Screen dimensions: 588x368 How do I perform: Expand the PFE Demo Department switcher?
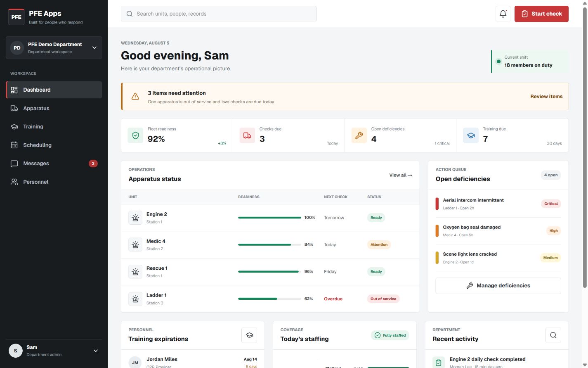point(54,48)
